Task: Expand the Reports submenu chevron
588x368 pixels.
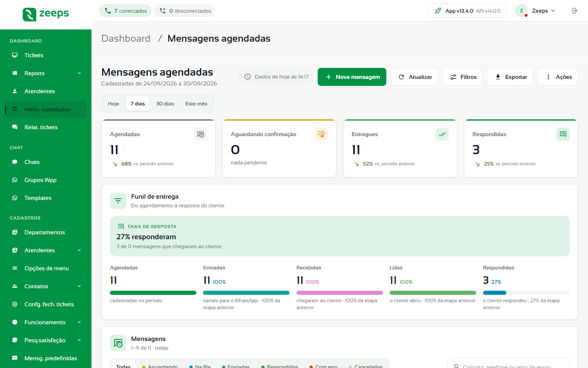Action: click(x=79, y=73)
